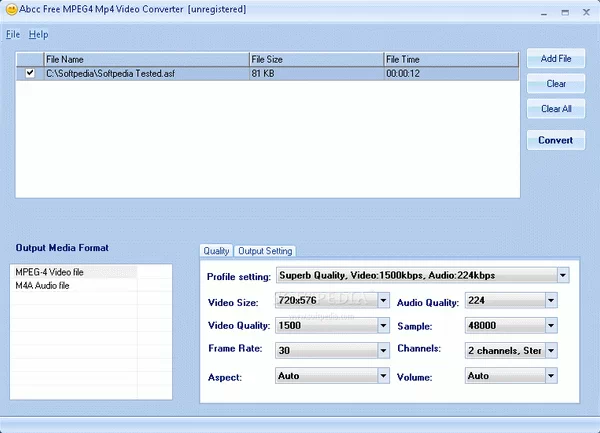Click the File Time column header
The width and height of the screenshot is (600, 433).
pyautogui.click(x=451, y=59)
